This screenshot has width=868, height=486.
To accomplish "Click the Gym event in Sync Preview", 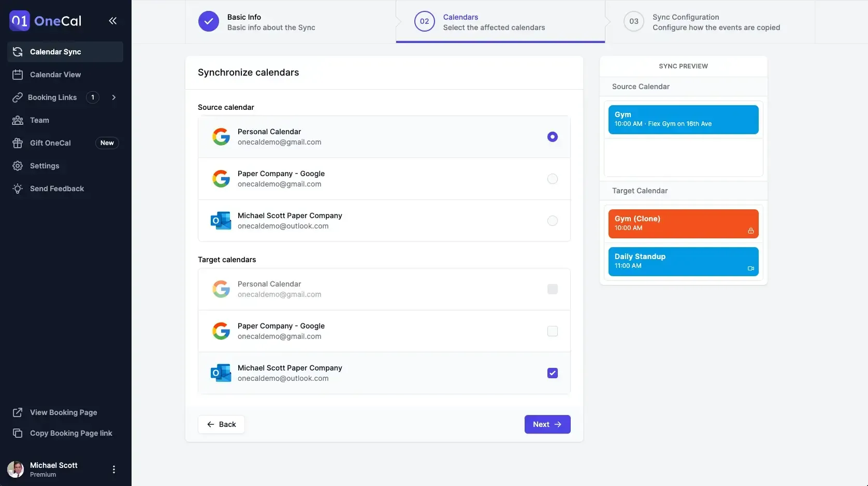I will pos(683,119).
